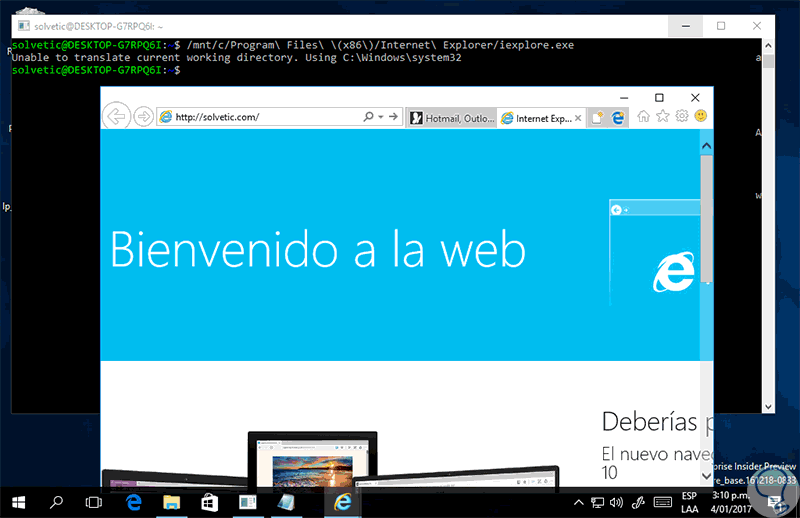
Task: Open a new tab in Internet Explorer
Action: [x=597, y=118]
